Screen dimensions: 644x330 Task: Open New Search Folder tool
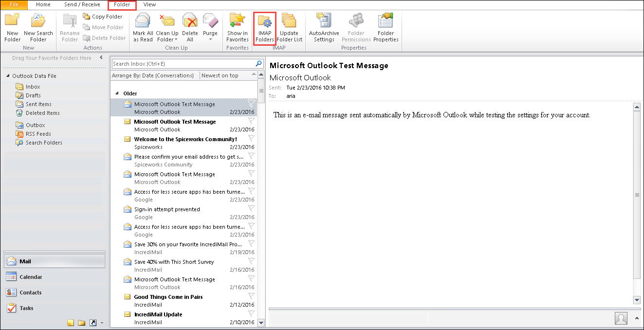click(38, 23)
